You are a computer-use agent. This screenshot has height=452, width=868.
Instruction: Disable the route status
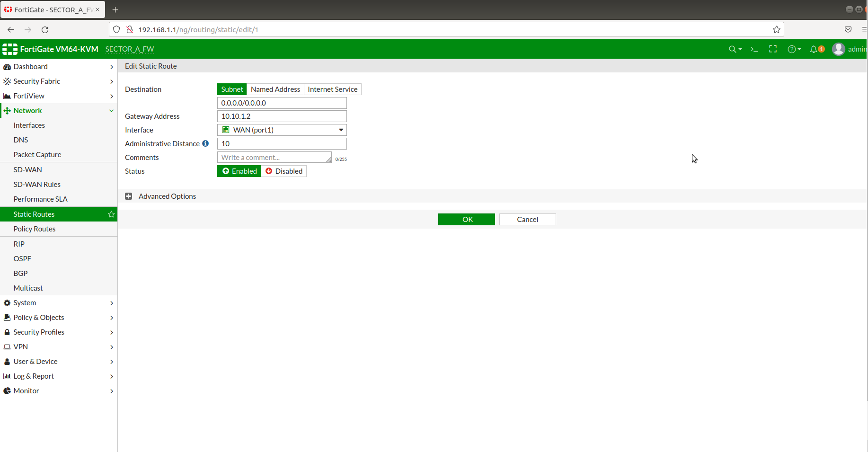coord(283,171)
